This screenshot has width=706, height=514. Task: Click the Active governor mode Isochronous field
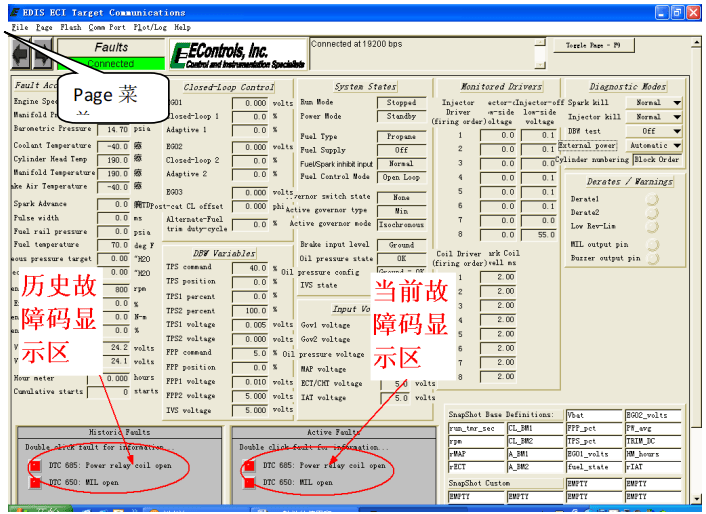[x=401, y=224]
